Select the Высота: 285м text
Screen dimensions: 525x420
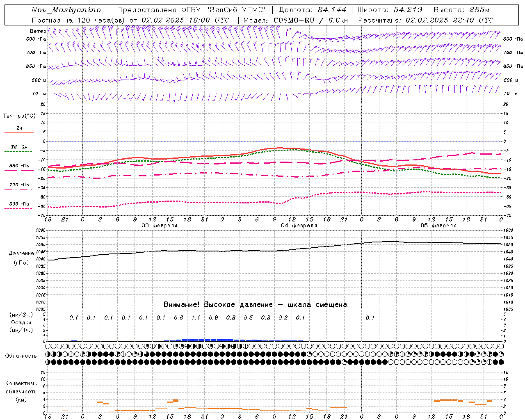coord(461,10)
